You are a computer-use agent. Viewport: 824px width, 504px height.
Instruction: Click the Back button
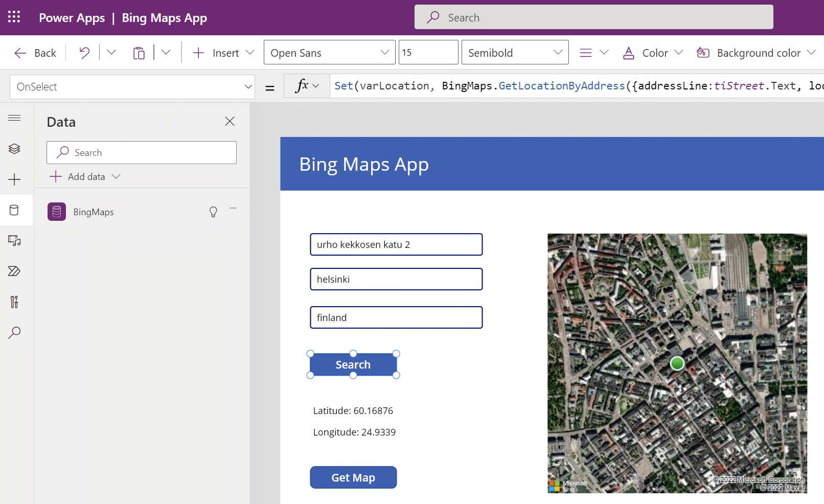tap(35, 52)
